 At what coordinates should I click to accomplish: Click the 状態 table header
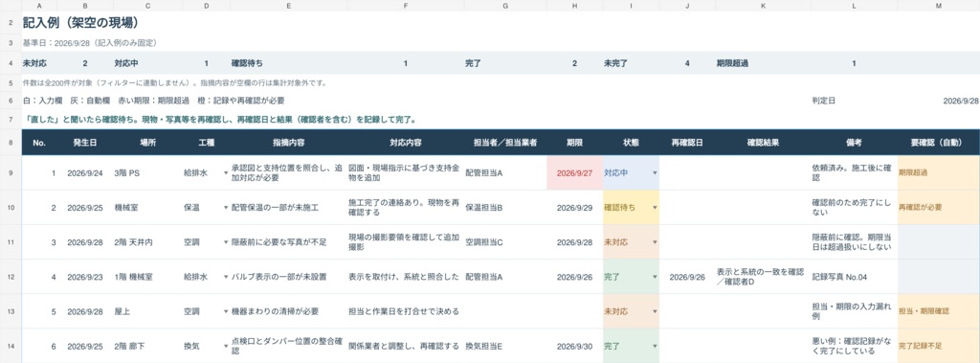tap(632, 143)
